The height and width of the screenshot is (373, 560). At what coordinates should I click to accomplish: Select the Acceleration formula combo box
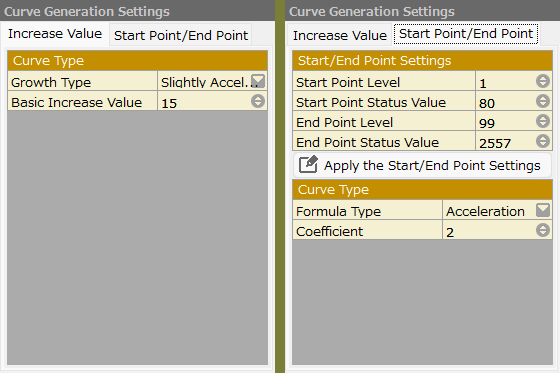497,210
